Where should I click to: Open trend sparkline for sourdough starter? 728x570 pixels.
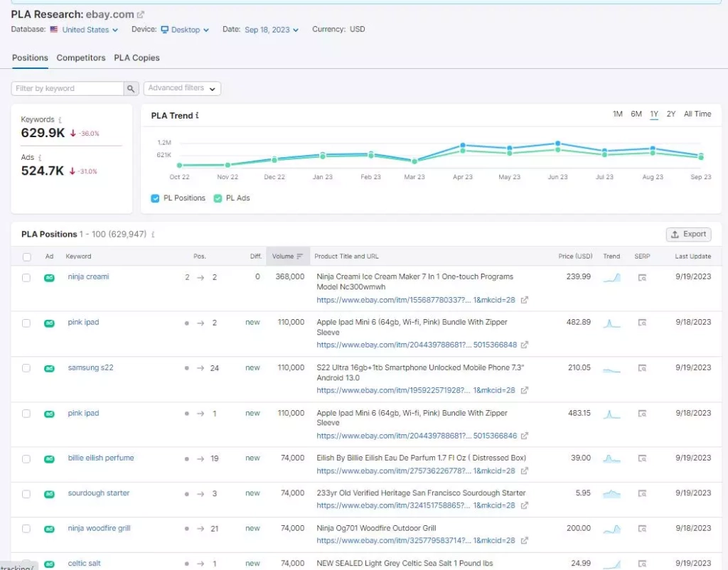tap(611, 494)
